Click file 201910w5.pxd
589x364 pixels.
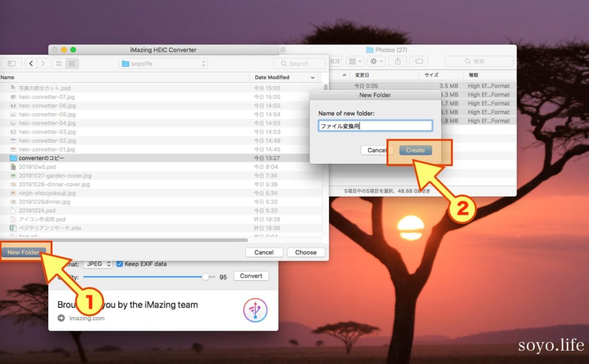pyautogui.click(x=37, y=167)
